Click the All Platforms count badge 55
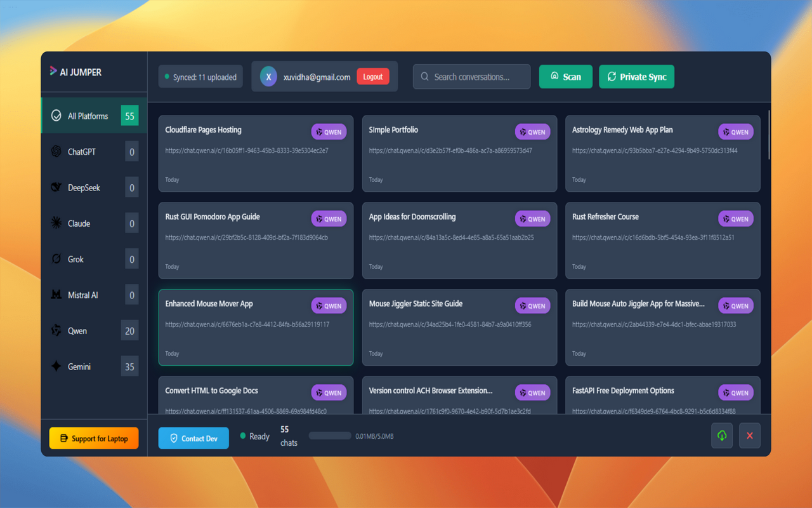Screen dimensions: 812x508 click(129, 116)
